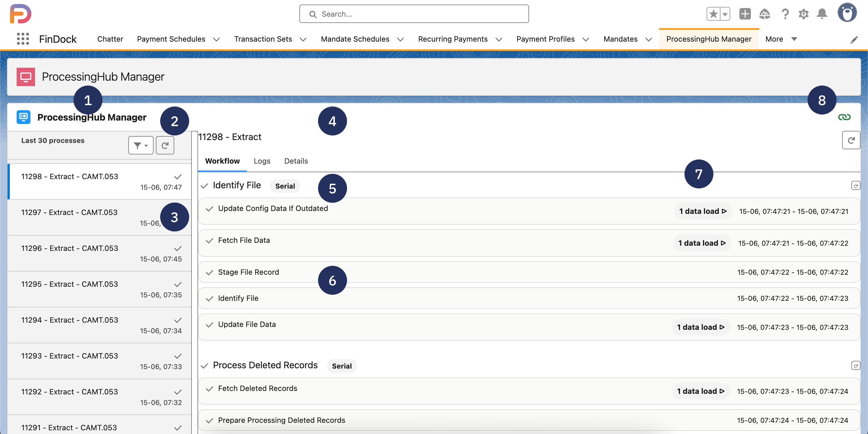The image size is (868, 434).
Task: Open the process list filter icon
Action: pos(141,145)
